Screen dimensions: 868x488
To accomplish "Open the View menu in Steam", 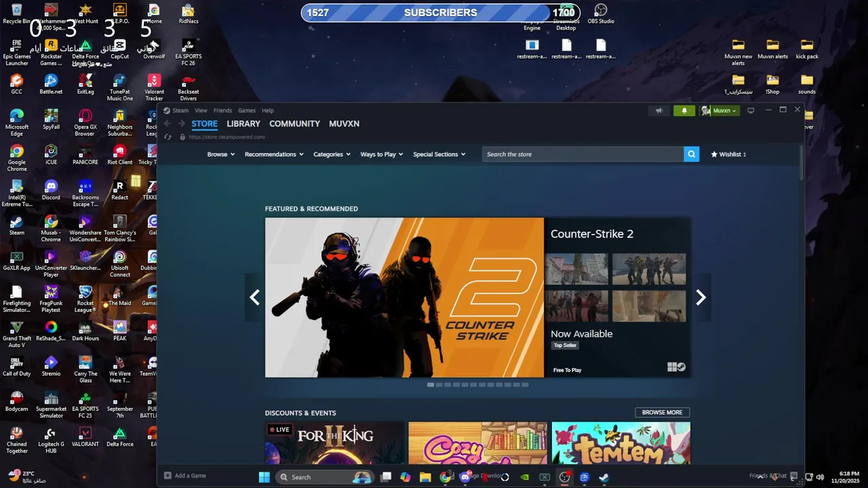I will pyautogui.click(x=201, y=110).
